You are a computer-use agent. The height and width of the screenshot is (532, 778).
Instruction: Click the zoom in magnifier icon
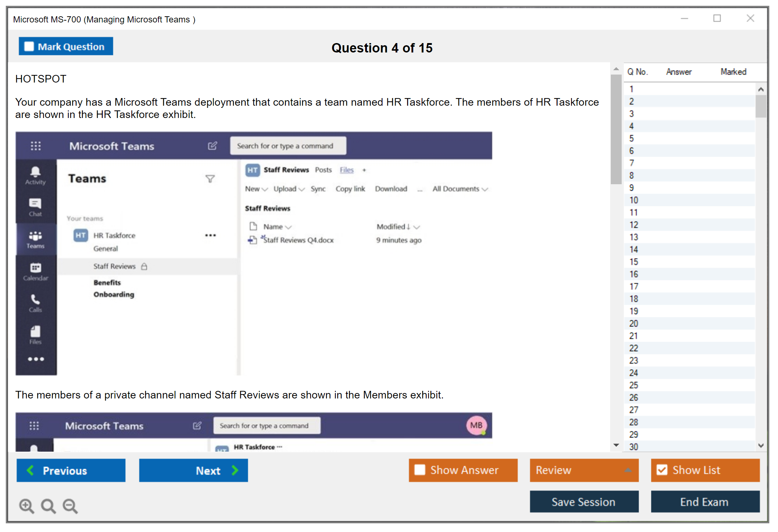pos(26,506)
